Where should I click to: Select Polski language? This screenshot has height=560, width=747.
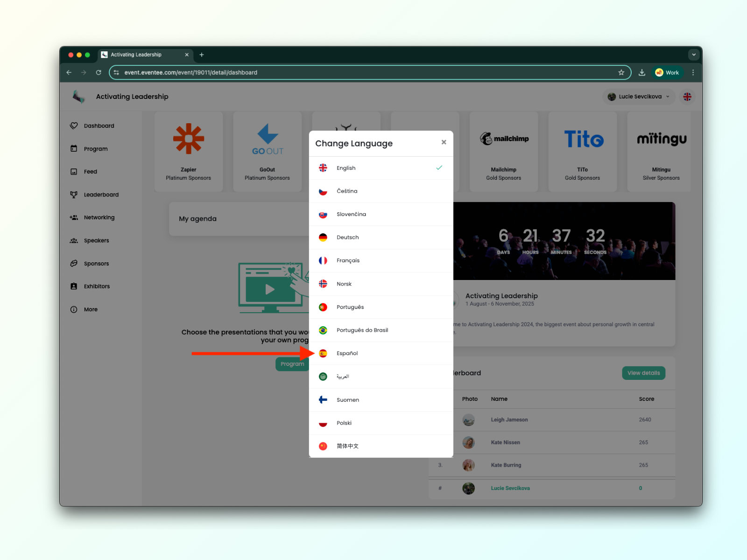pos(381,423)
